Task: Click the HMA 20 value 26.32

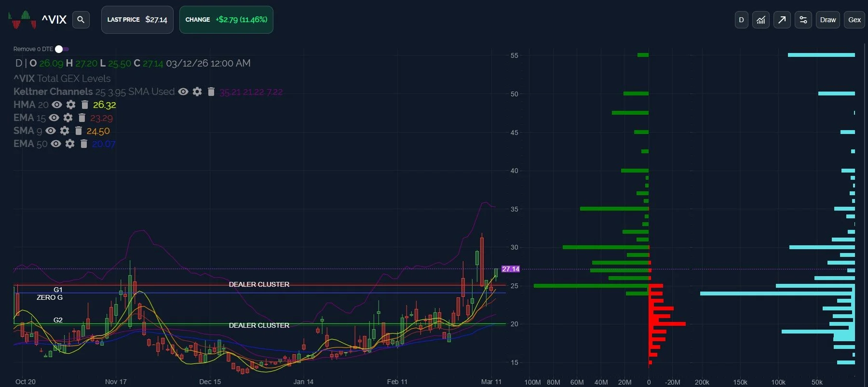Action: click(105, 105)
